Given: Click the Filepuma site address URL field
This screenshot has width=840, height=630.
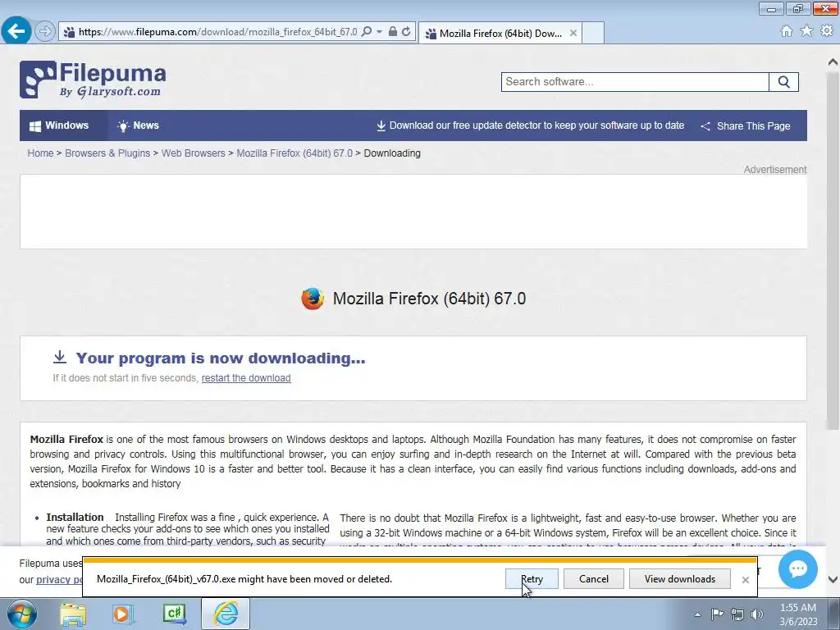Looking at the screenshot, I should pos(217,32).
